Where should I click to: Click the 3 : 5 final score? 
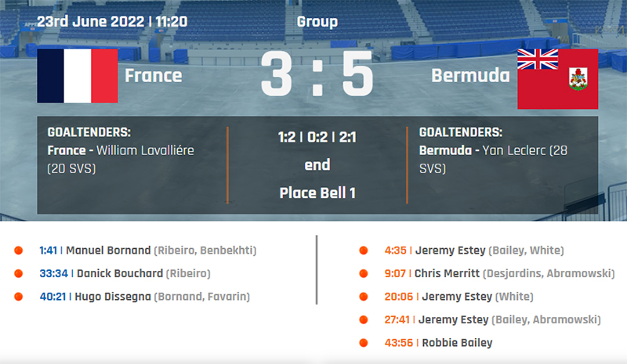(x=317, y=76)
